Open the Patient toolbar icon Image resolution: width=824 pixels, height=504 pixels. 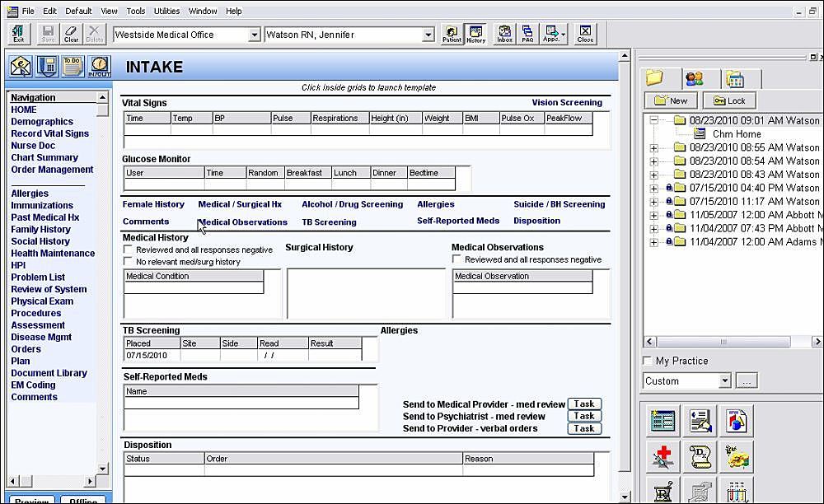point(452,34)
